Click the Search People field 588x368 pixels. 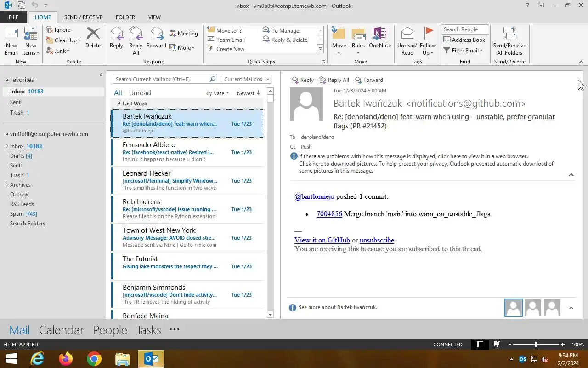465,29
